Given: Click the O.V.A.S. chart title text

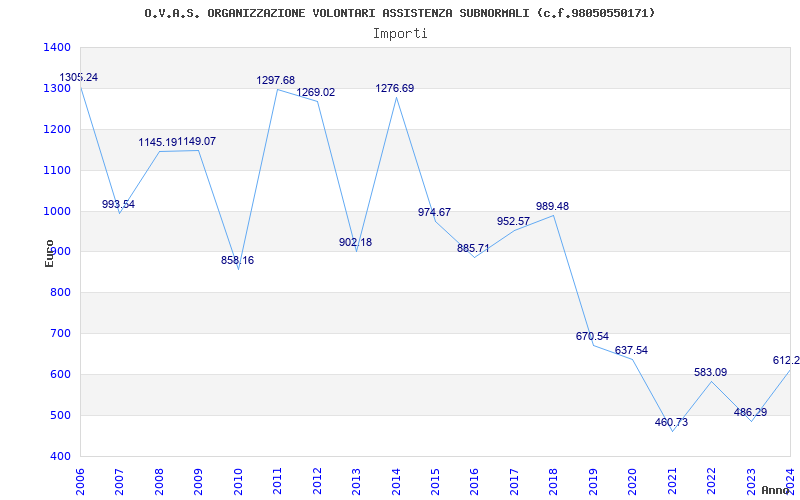Looking at the screenshot, I should point(400,13).
